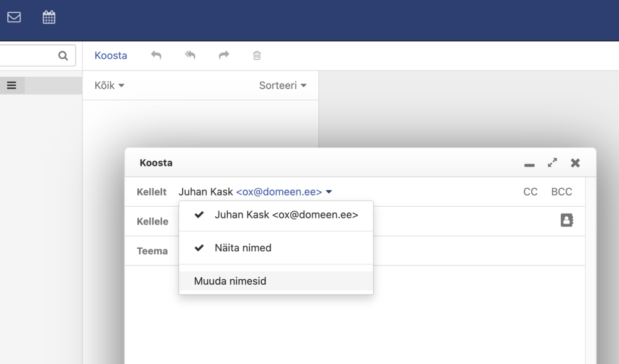Click the Delete trash icon
The height and width of the screenshot is (364, 619).
(x=257, y=56)
